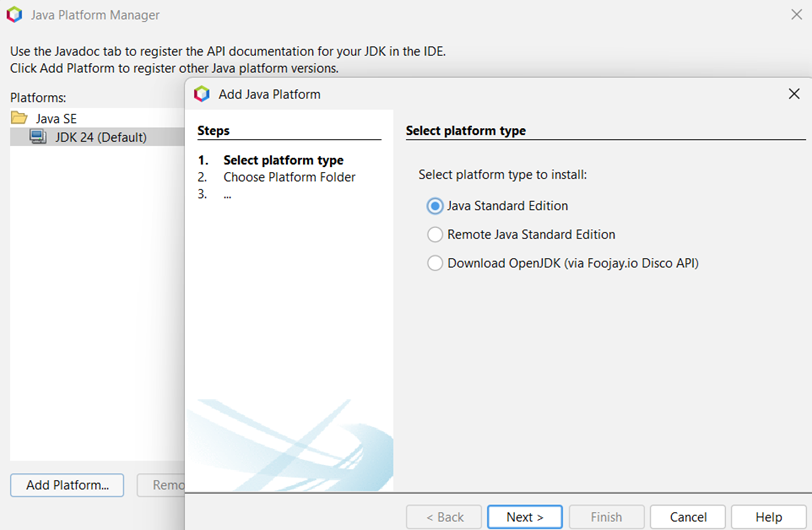Click the Next > button
Screen dimensions: 812x530
[525, 517]
